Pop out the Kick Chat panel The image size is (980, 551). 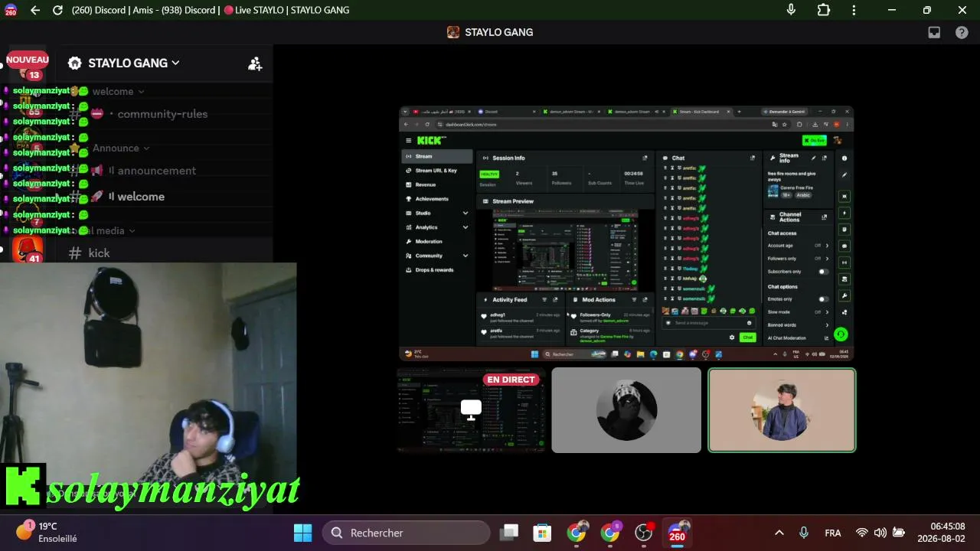point(753,158)
